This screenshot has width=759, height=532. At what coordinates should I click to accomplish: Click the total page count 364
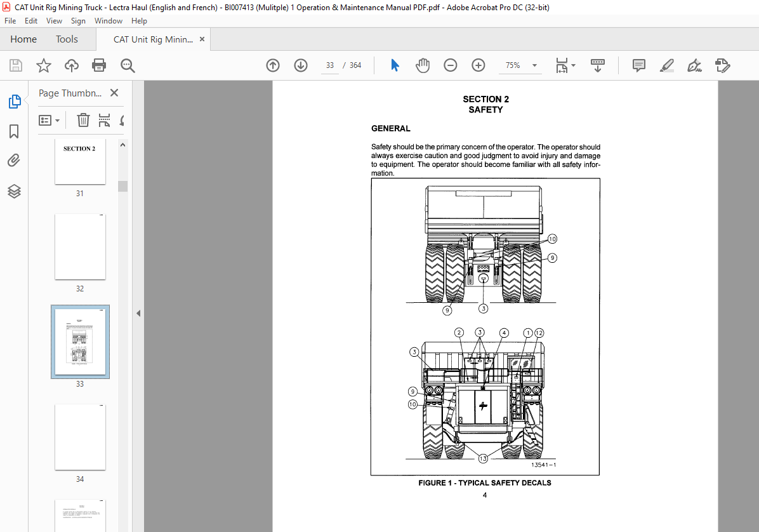pos(355,65)
